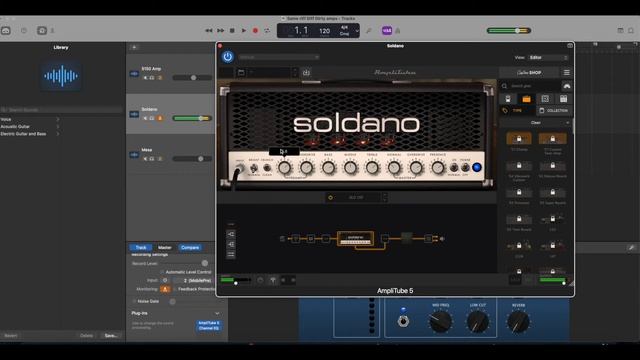Click the Quick Help icon in toolbar
Viewport: 640px width, 360px height.
(x=24, y=31)
